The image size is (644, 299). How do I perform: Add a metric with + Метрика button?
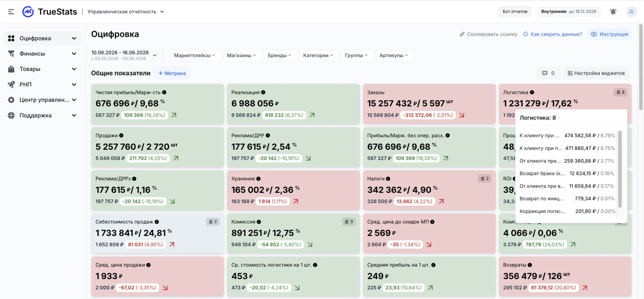click(172, 73)
